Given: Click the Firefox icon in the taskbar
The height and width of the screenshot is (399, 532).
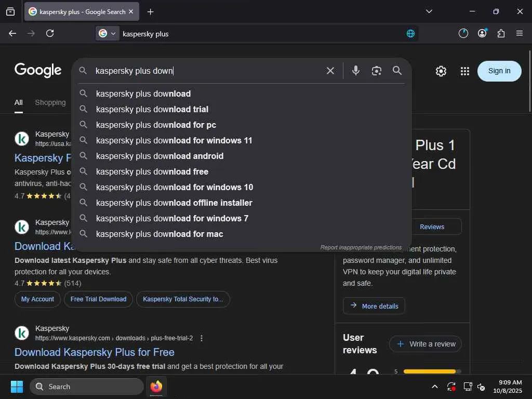Looking at the screenshot, I should coord(156,387).
